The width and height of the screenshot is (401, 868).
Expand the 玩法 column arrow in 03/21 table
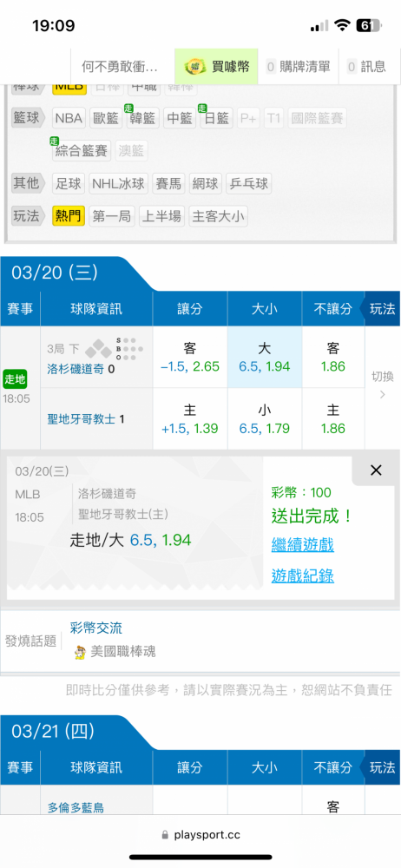379,768
